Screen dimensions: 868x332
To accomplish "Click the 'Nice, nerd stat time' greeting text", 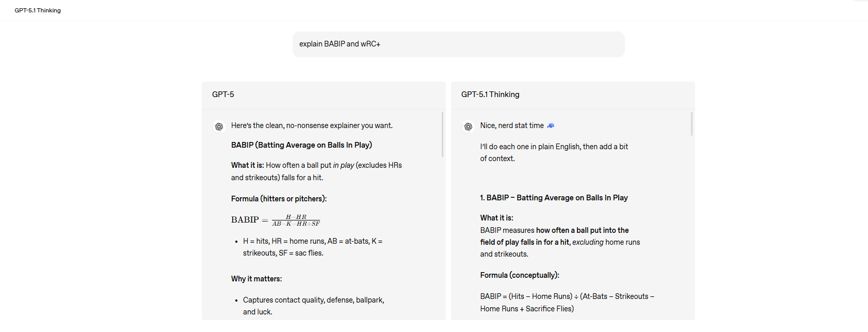I will coord(511,125).
